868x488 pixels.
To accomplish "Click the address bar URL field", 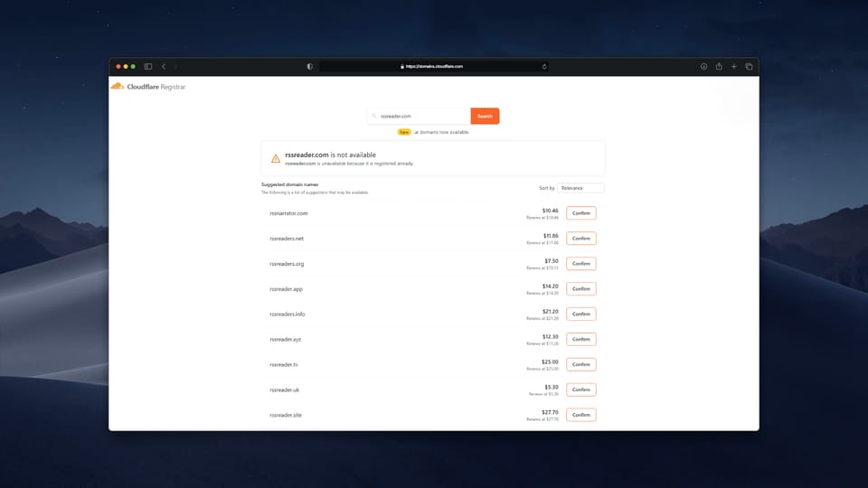I will point(433,66).
